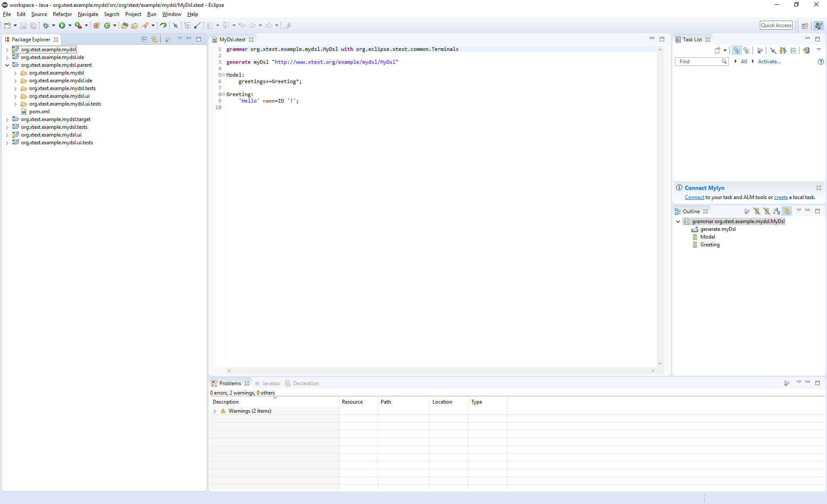Open Package Explorer view menu triangle
This screenshot has height=504, width=827.
click(180, 39)
